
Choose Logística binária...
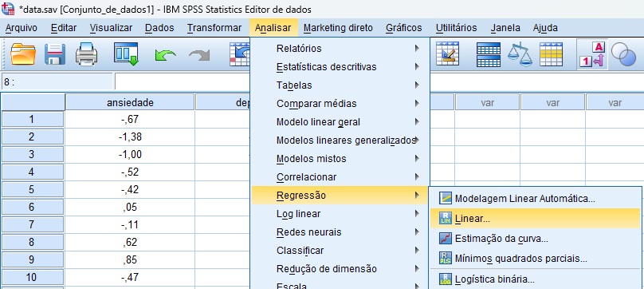(x=535, y=279)
